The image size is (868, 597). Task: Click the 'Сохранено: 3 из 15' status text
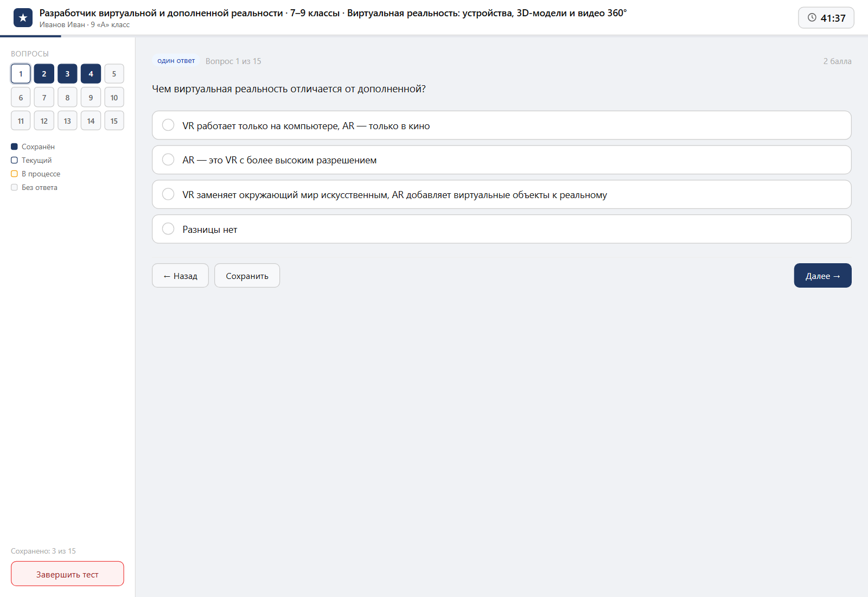tap(43, 551)
